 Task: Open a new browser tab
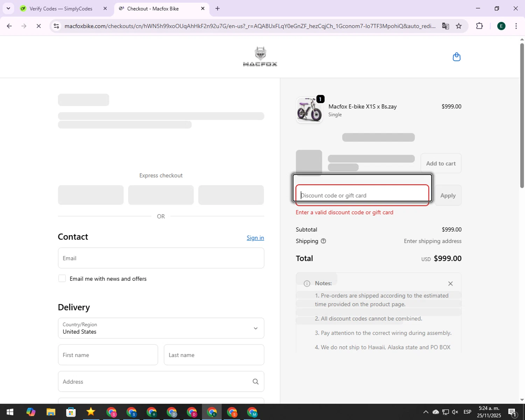[217, 8]
